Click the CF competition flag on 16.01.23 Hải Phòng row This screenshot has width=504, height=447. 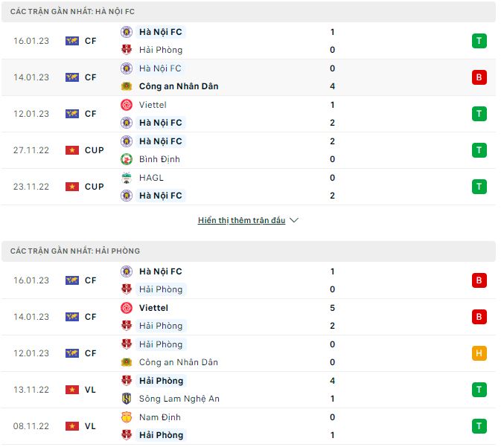72,280
